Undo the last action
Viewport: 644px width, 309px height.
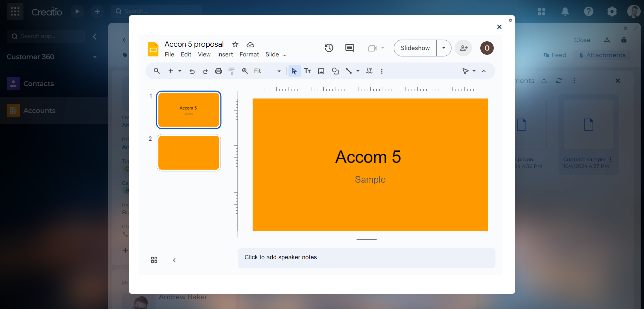click(192, 71)
